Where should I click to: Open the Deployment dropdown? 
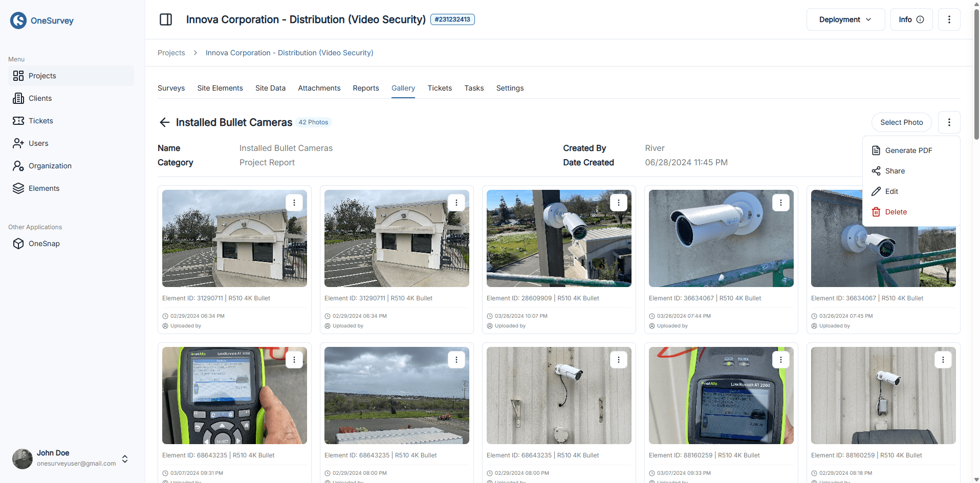point(844,19)
